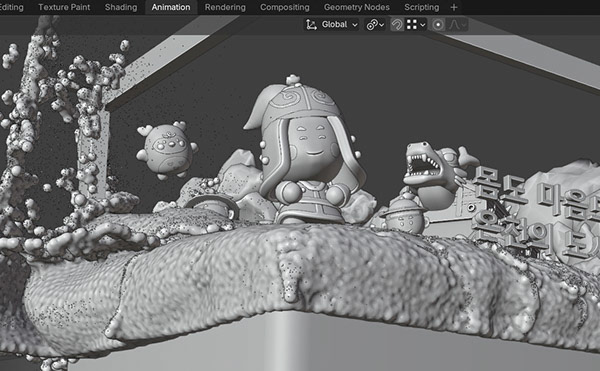600x371 pixels.
Task: Select the small lidded pot character
Action: 404,214
